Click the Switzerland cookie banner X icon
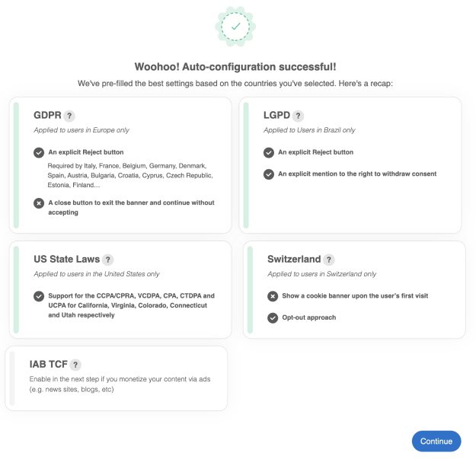The image size is (476, 459). 273,296
